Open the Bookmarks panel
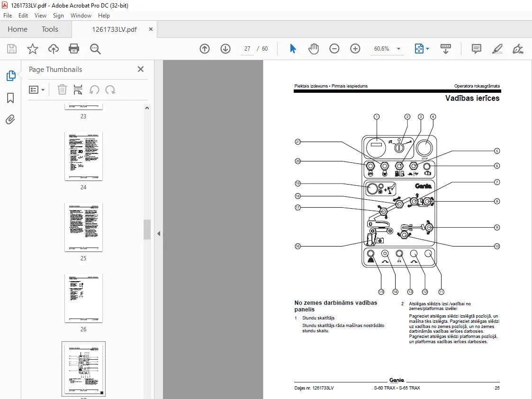Viewport: 532px width, 399px height. pos(10,98)
